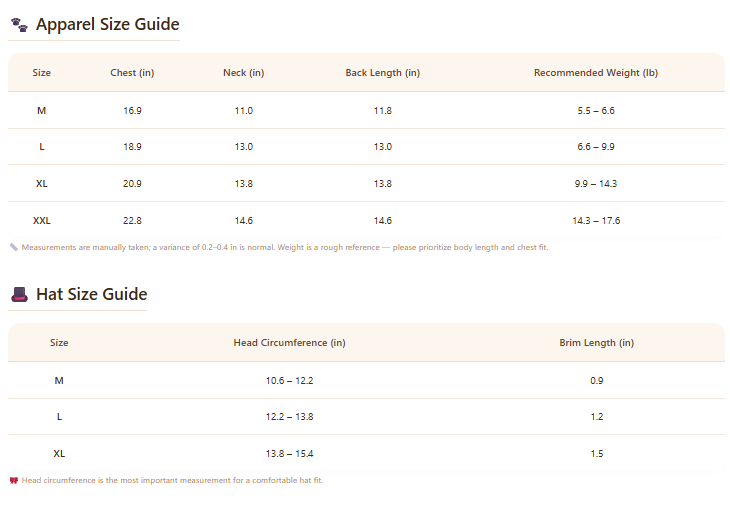Viewport: 730px width, 506px height.
Task: Click the Apparel Size Guide heading
Action: pyautogui.click(x=108, y=24)
